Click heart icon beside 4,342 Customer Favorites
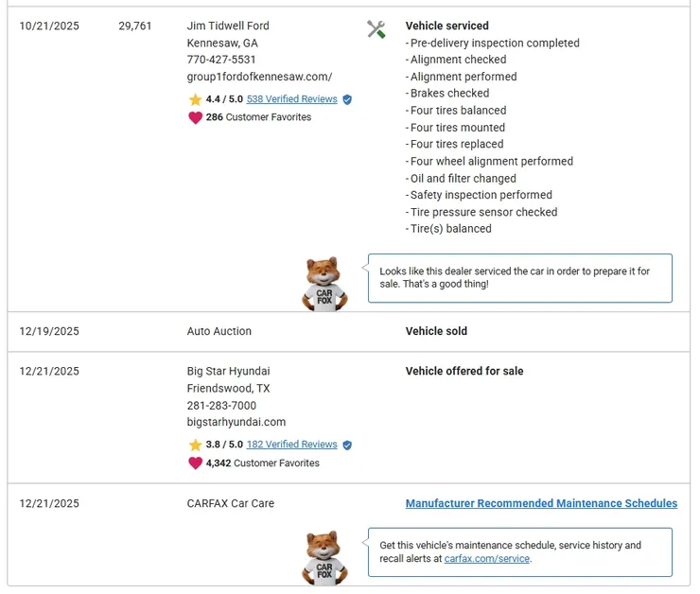The height and width of the screenshot is (594, 700). [x=195, y=463]
